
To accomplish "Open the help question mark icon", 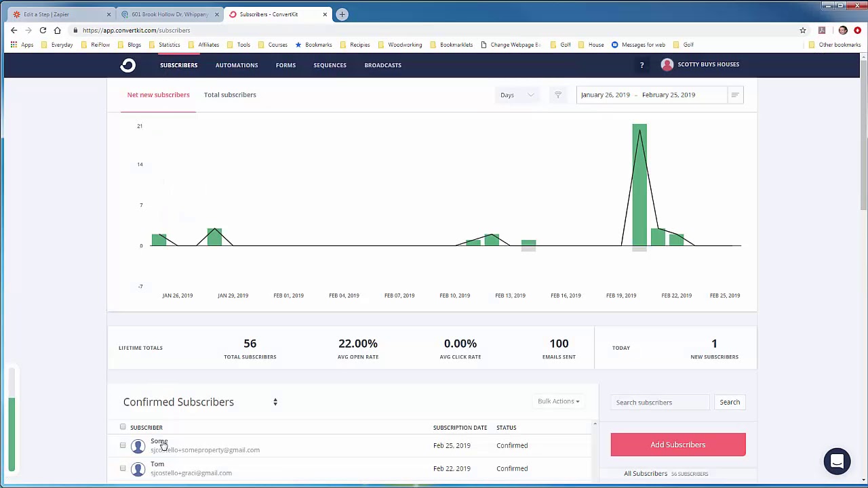I will coord(642,65).
